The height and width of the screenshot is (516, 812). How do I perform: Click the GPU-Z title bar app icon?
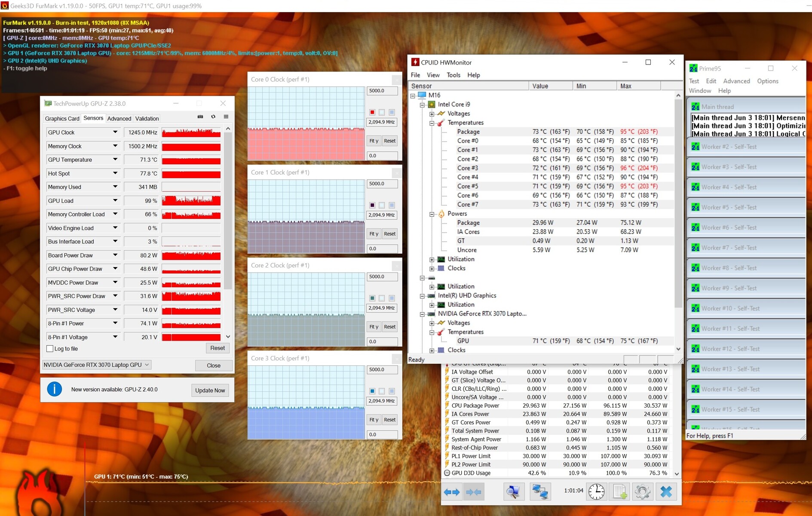[48, 104]
